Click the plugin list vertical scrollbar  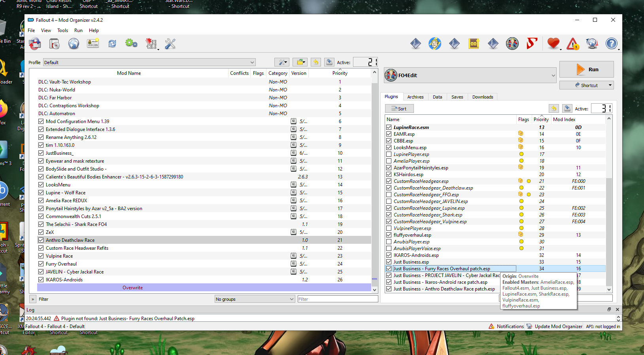point(609,204)
